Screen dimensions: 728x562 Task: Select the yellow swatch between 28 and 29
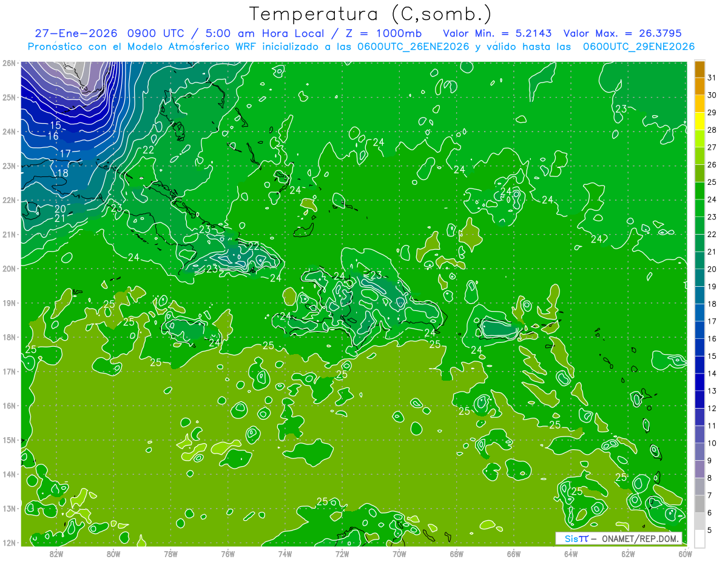[700, 121]
